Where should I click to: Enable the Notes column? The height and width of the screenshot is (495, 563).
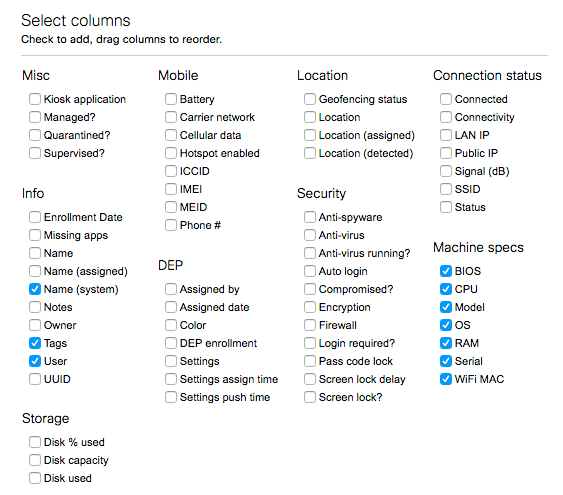coord(35,307)
